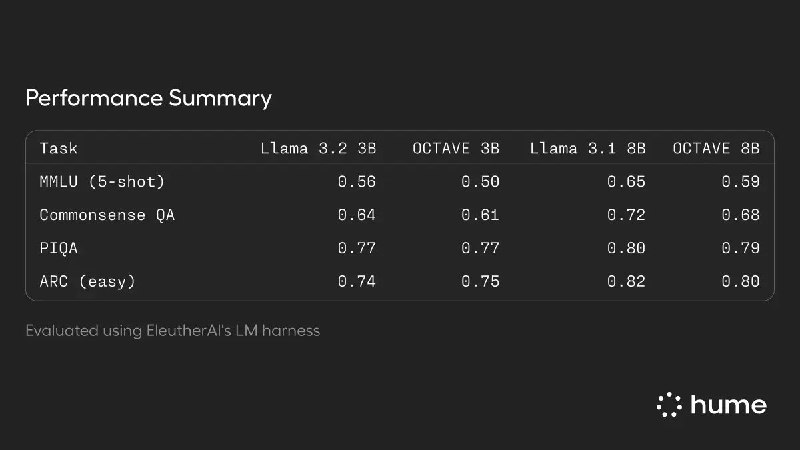Select the Performance Summary heading
Screen dimensions: 800x450
pos(148,98)
